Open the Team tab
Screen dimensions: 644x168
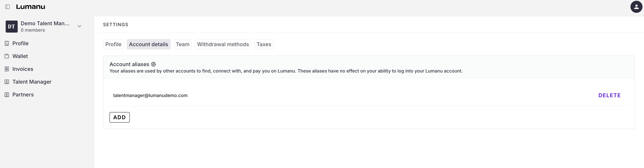[182, 44]
